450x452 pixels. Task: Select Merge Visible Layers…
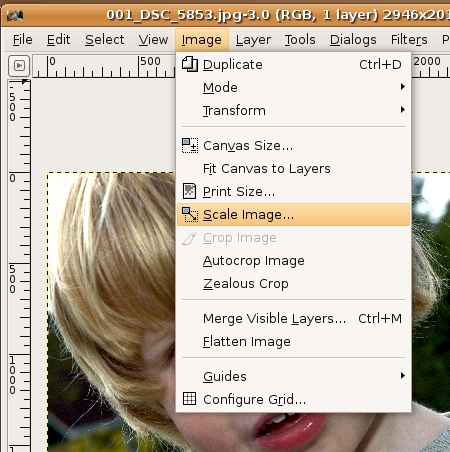[x=294, y=318]
